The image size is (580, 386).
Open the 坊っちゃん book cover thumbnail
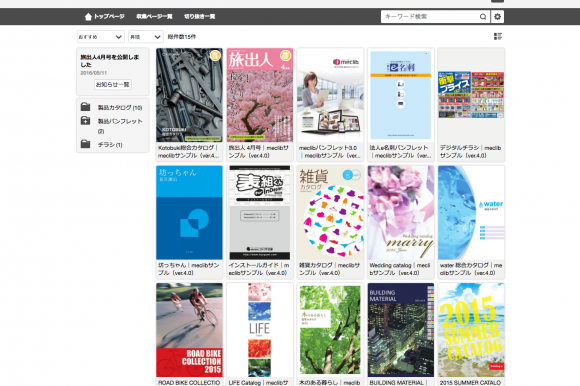[189, 213]
